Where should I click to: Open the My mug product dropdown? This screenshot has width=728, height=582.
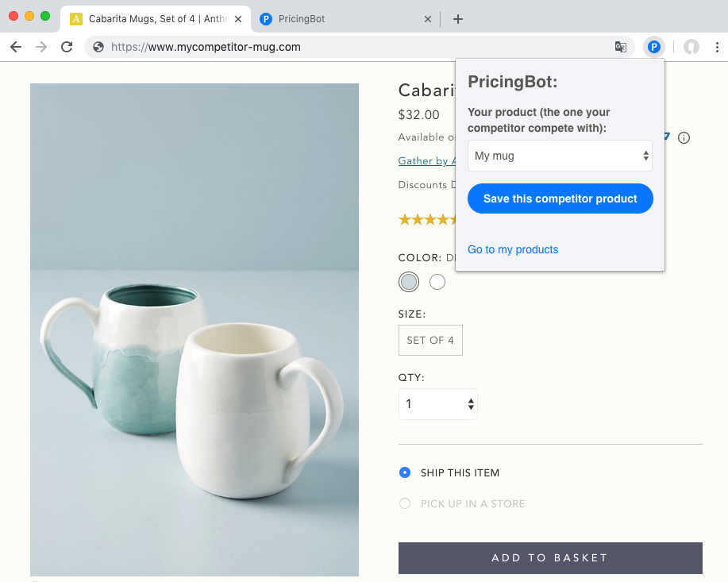click(x=560, y=156)
